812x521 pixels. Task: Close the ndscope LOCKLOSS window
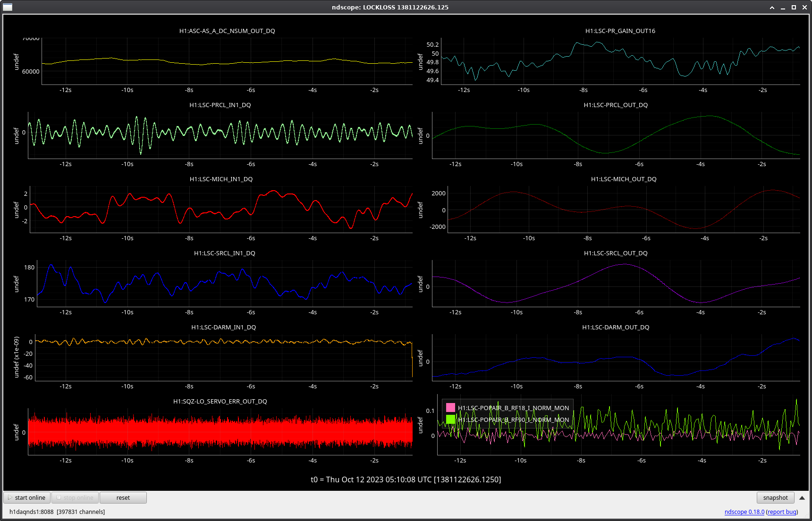click(x=805, y=7)
